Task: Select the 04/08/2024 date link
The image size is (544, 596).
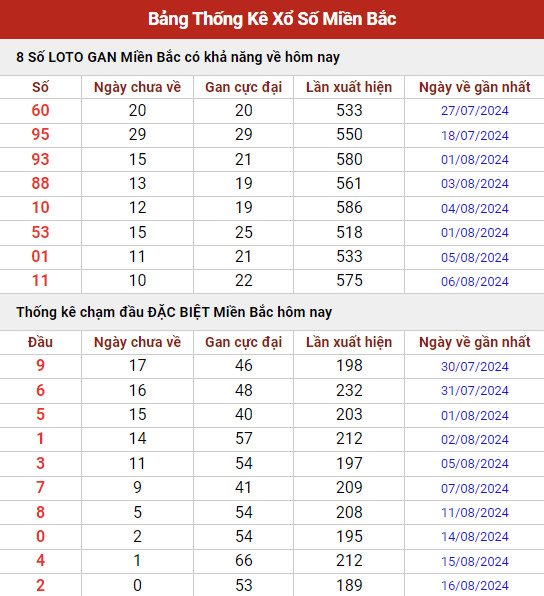Action: point(474,208)
